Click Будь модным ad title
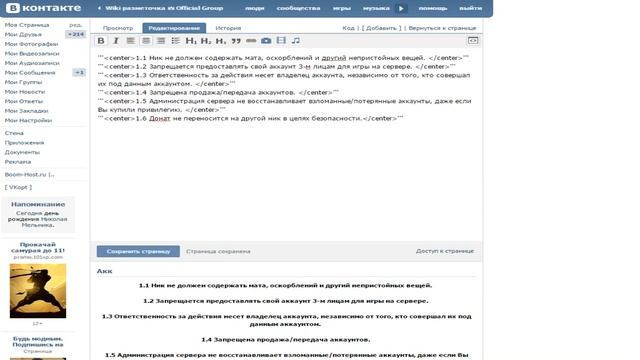Image resolution: width=640 pixels, height=360 pixels. (x=38, y=342)
